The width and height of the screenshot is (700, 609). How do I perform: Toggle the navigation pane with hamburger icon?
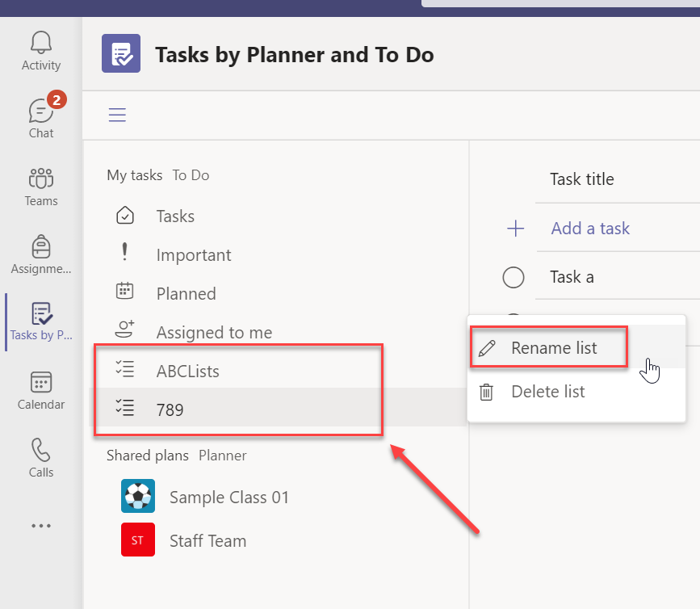point(117,115)
